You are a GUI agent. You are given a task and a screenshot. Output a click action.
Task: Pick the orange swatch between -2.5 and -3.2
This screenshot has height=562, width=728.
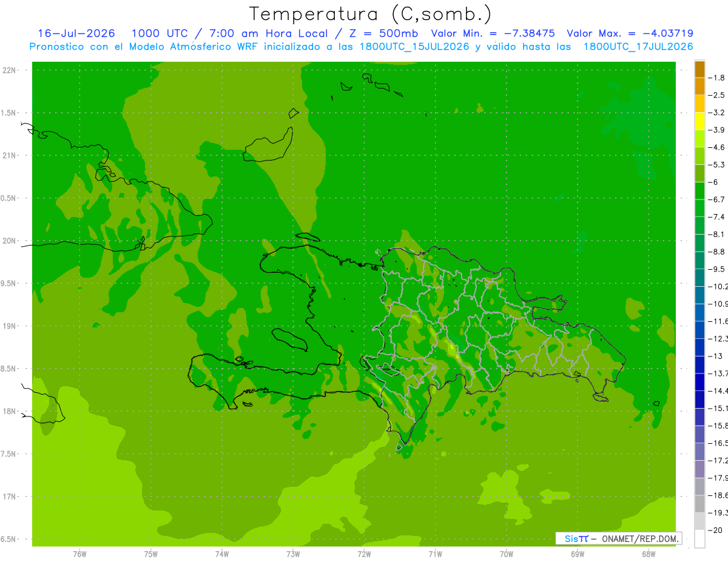(x=699, y=104)
